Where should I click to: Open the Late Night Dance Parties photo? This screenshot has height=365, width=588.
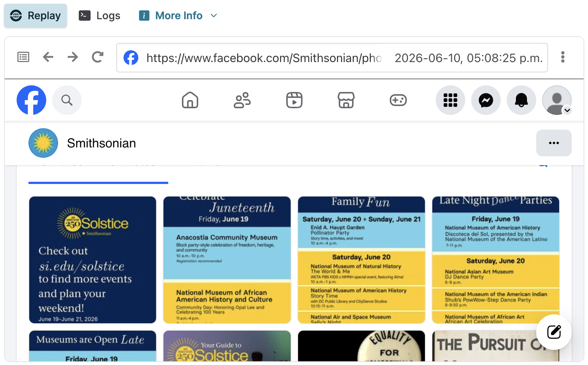click(x=496, y=260)
